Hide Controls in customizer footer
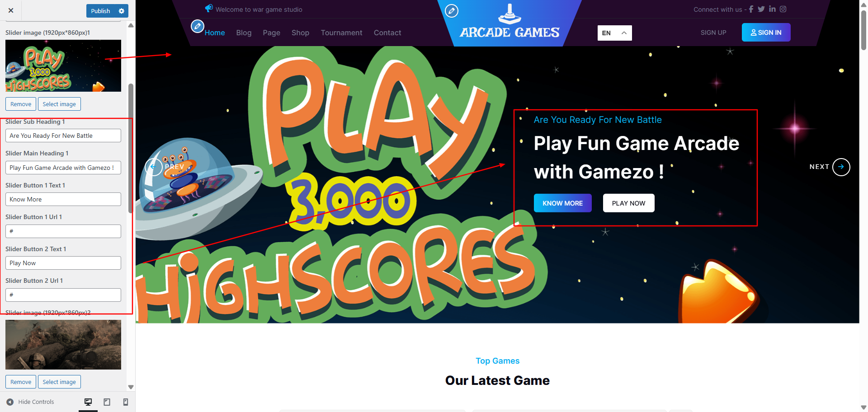Image resolution: width=868 pixels, height=412 pixels. click(x=30, y=402)
